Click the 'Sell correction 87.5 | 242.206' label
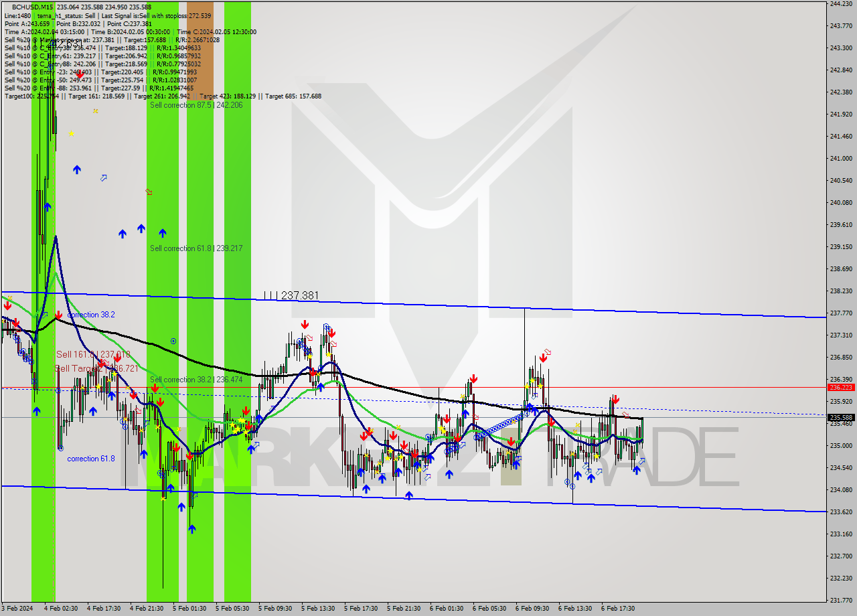 (x=196, y=105)
